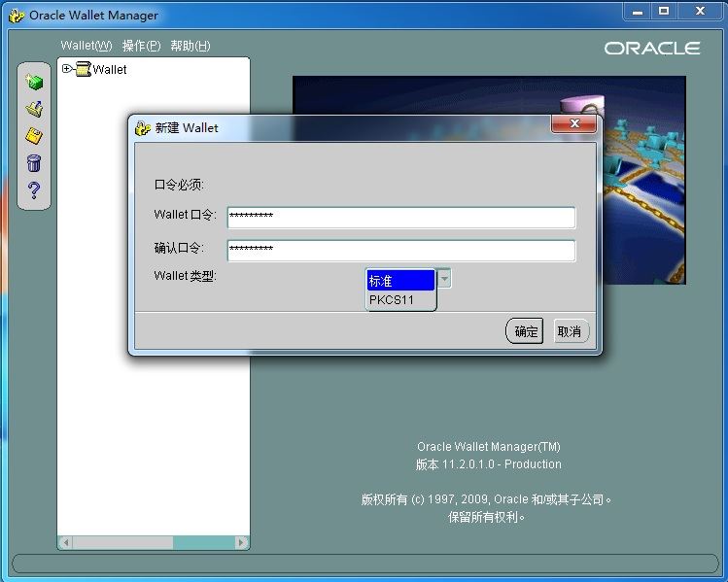The image size is (728, 582).
Task: Click the delete wallet trash can icon
Action: click(x=34, y=163)
